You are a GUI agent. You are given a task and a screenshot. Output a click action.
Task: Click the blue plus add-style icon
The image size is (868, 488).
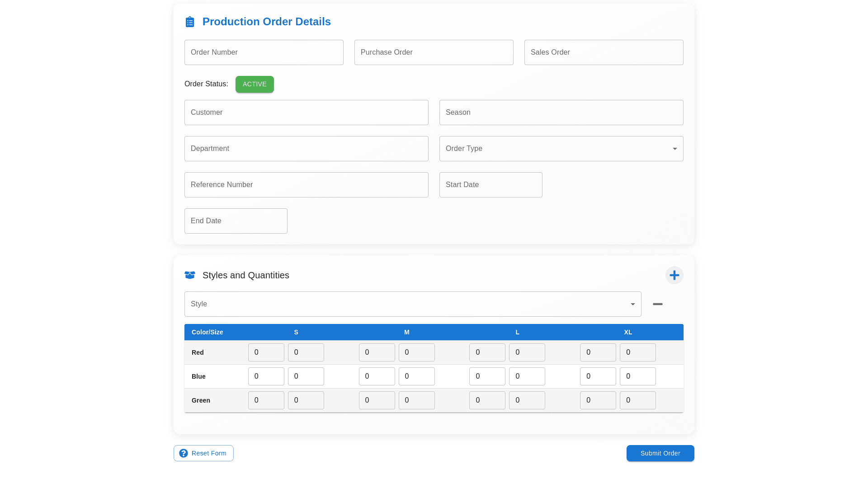pos(674,275)
